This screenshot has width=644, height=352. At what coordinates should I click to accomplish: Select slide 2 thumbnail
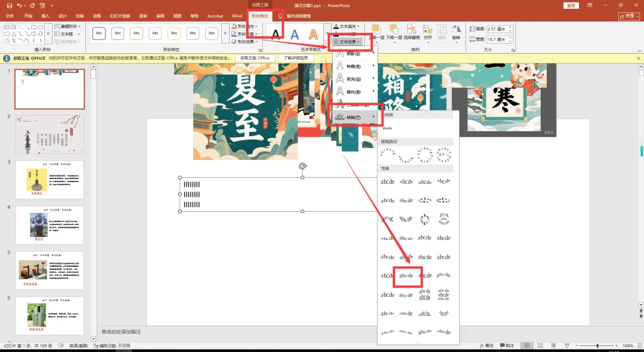point(49,134)
